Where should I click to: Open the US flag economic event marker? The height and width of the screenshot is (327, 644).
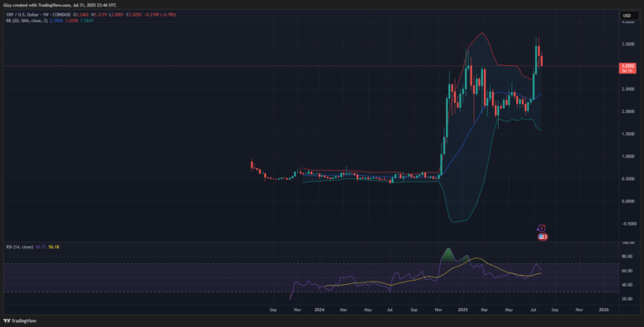click(542, 237)
